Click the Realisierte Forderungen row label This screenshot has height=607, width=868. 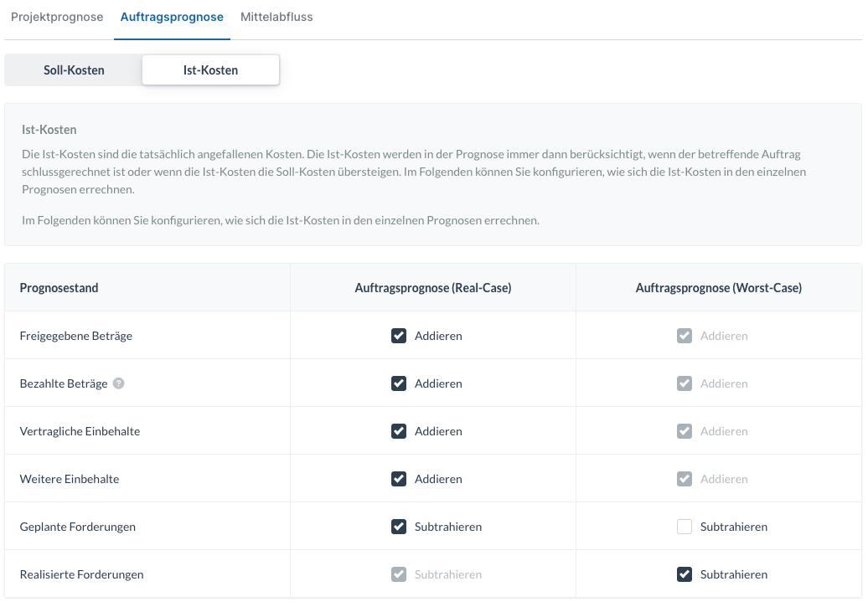pyautogui.click(x=81, y=574)
